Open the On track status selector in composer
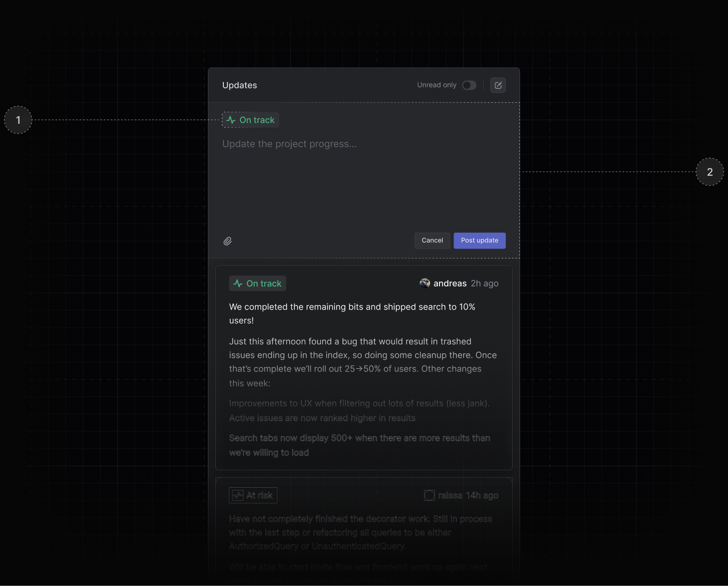This screenshot has width=728, height=586. pyautogui.click(x=251, y=120)
